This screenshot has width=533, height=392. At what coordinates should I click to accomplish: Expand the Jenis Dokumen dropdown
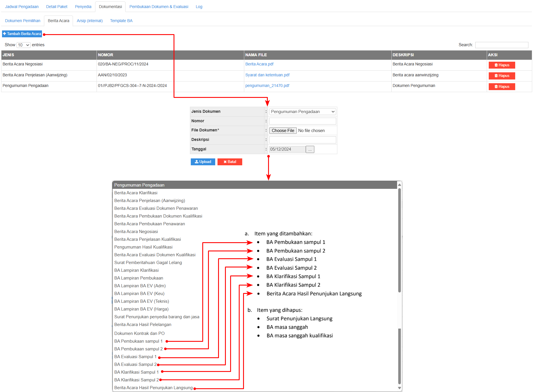pyautogui.click(x=303, y=112)
